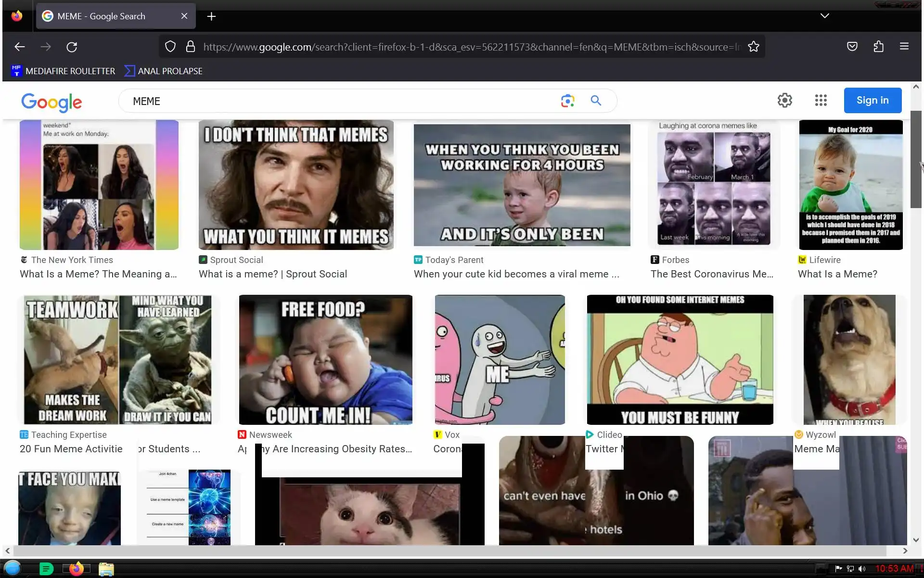Viewport: 924px width, 578px height.
Task: Bookmark this page with the star icon
Action: (x=753, y=47)
